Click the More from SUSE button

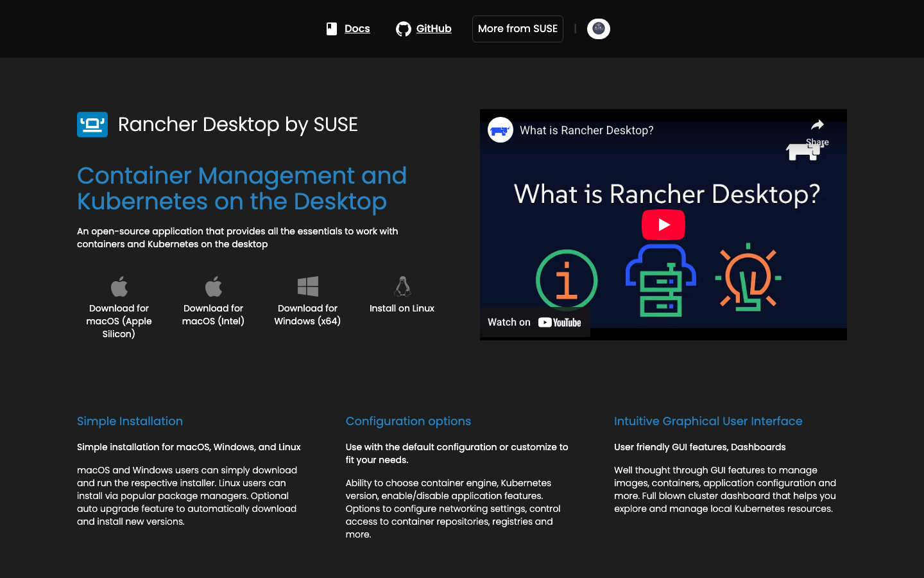[x=517, y=28]
